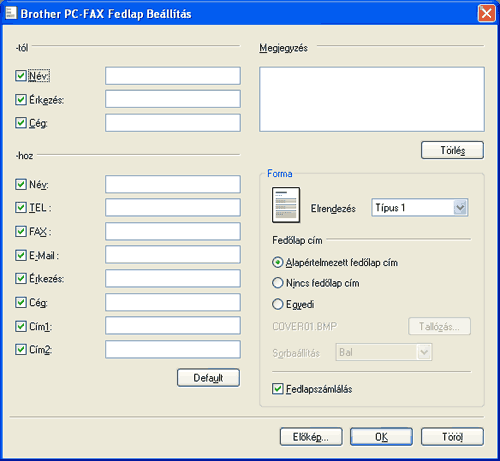Viewport: 500px width, 461px height.
Task: Click inside the Megjegyzés comment text area
Action: pos(372,99)
